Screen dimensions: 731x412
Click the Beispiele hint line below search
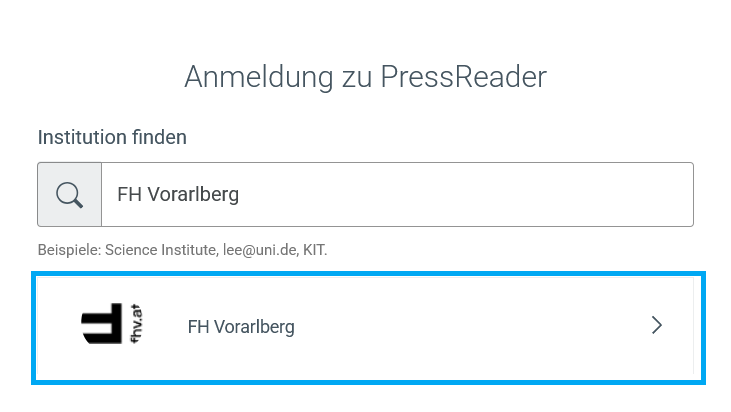182,250
